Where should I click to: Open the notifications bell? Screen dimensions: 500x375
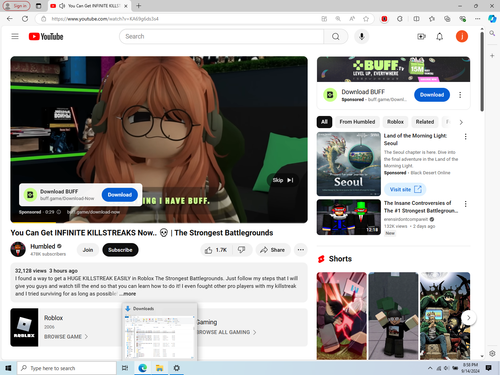(440, 36)
